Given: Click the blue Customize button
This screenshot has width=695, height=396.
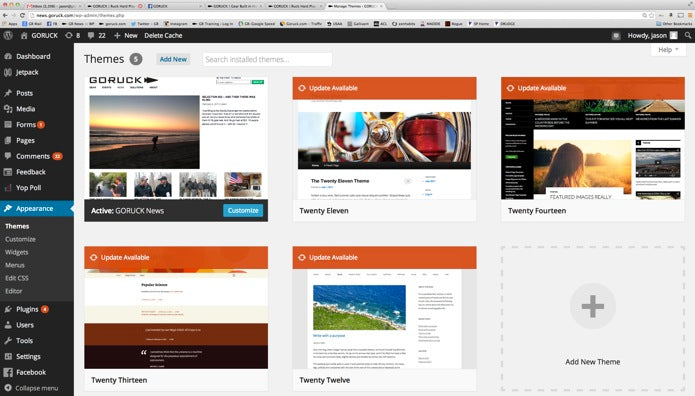Looking at the screenshot, I should tap(243, 211).
